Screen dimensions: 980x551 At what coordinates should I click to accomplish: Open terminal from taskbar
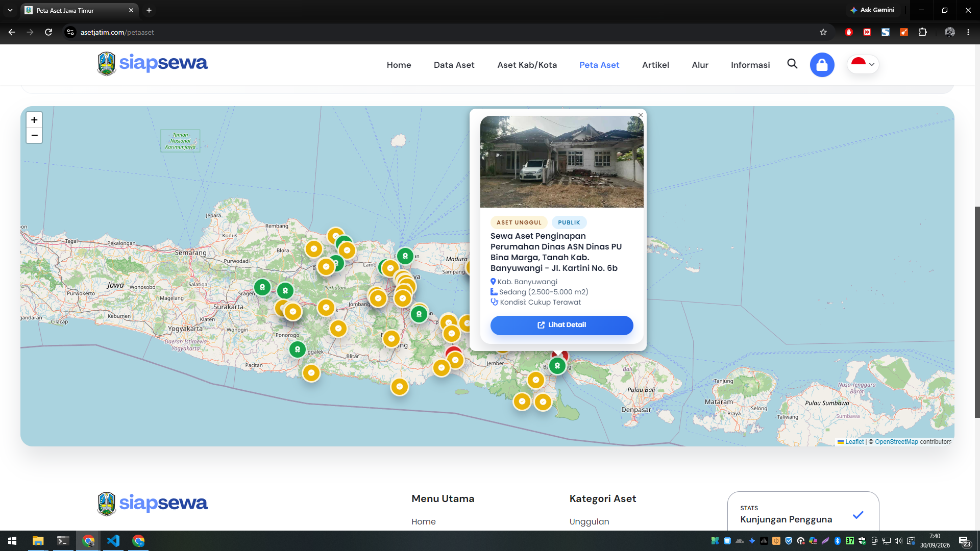click(x=63, y=541)
